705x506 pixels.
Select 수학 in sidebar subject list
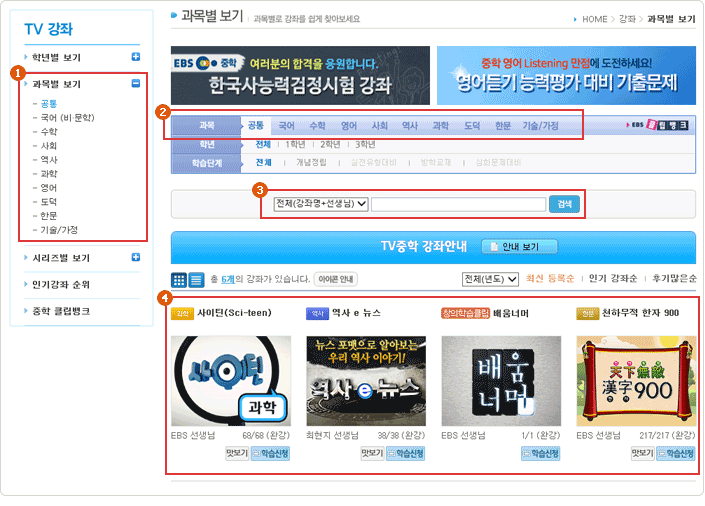(49, 132)
